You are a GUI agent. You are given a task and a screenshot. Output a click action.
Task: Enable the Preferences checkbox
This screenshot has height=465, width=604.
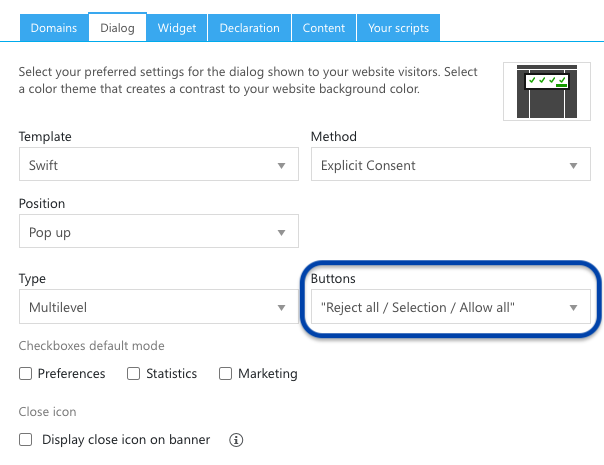[25, 373]
